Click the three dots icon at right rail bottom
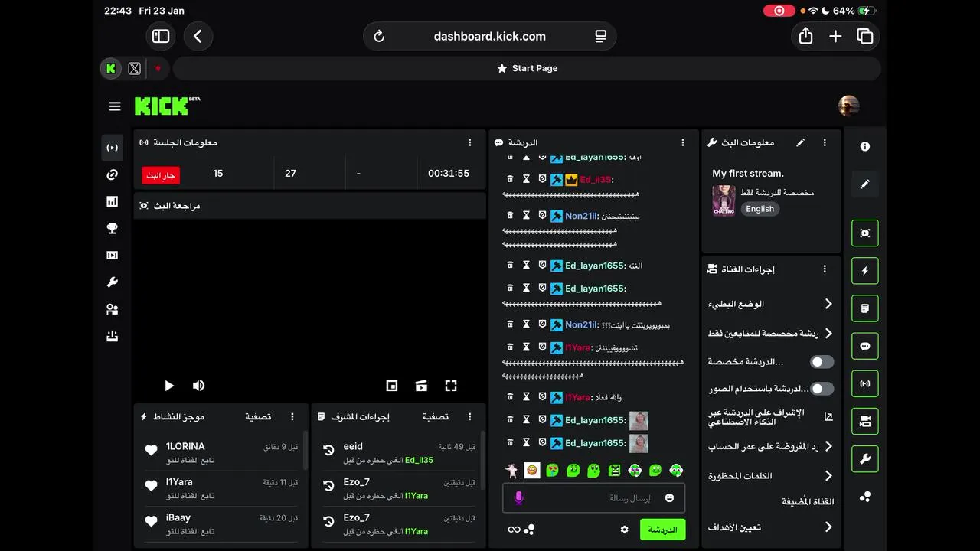Image resolution: width=980 pixels, height=551 pixels. click(865, 497)
